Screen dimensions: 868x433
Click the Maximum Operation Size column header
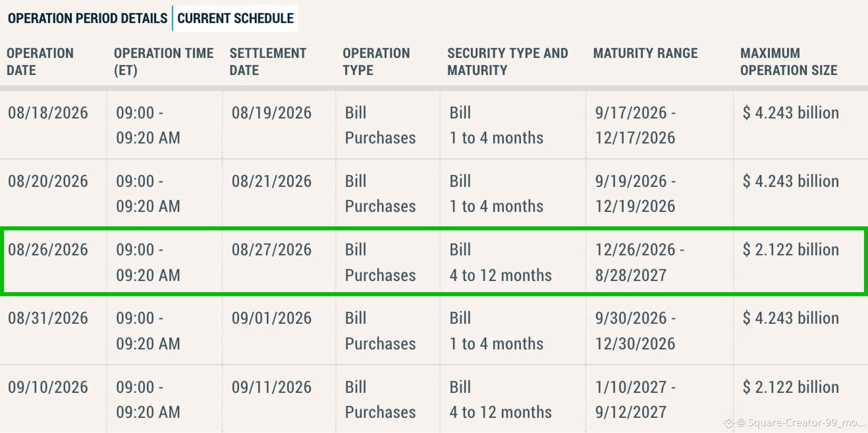(789, 61)
